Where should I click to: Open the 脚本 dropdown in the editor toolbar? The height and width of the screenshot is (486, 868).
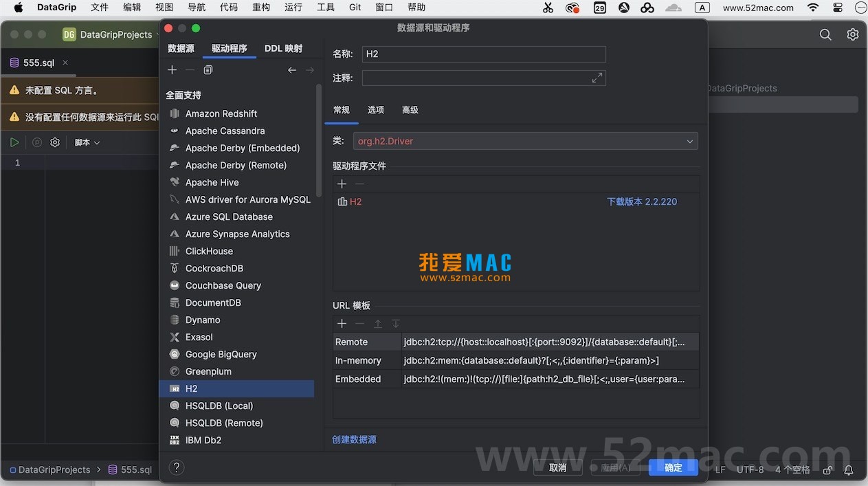[87, 142]
